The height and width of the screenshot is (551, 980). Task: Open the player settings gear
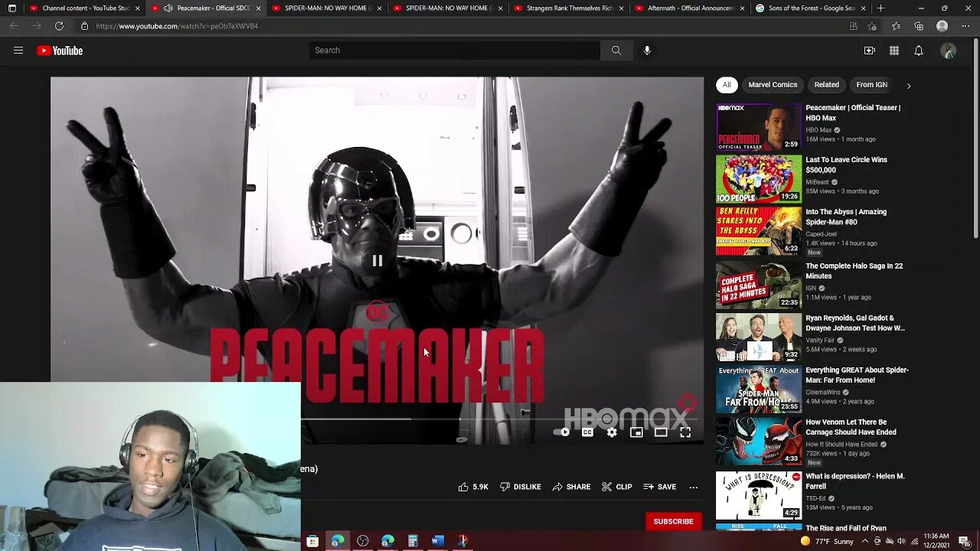point(612,432)
